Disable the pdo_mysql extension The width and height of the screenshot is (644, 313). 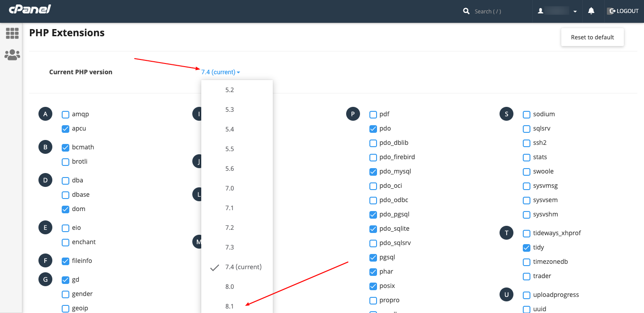[x=373, y=171]
